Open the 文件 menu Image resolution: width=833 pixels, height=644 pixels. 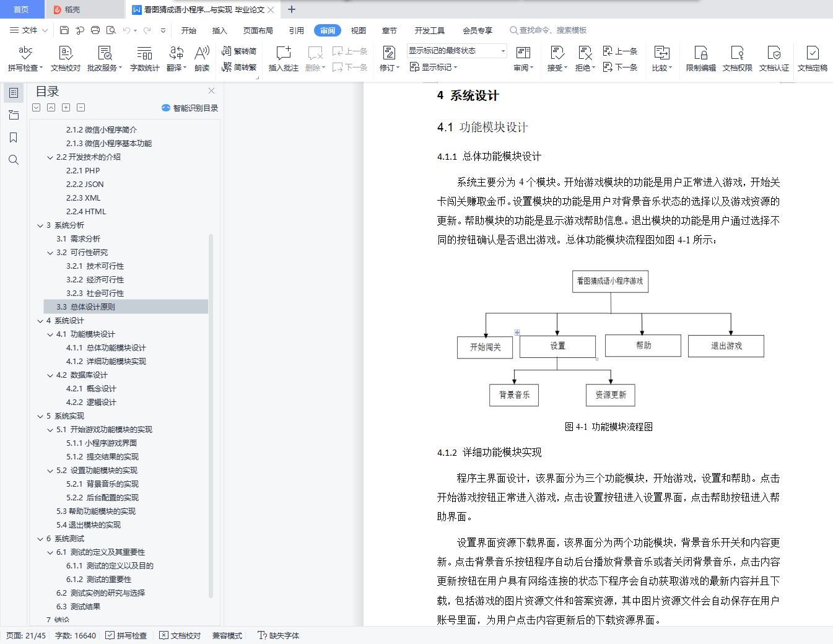point(28,30)
